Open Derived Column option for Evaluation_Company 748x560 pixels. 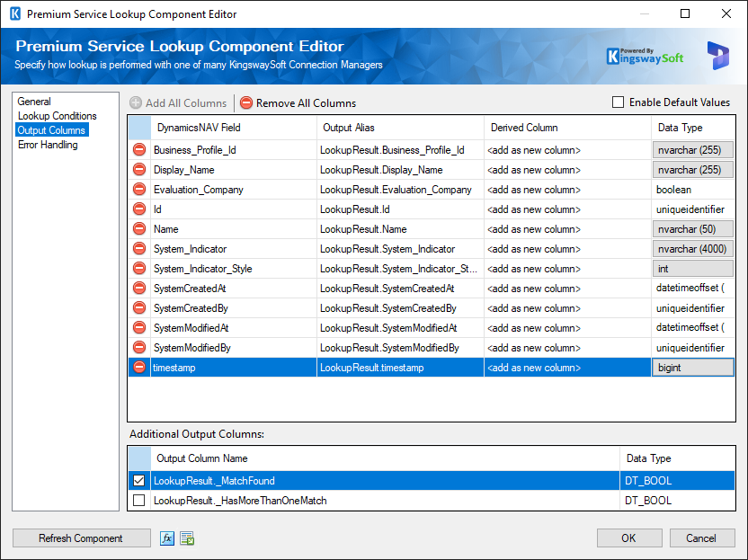(567, 190)
